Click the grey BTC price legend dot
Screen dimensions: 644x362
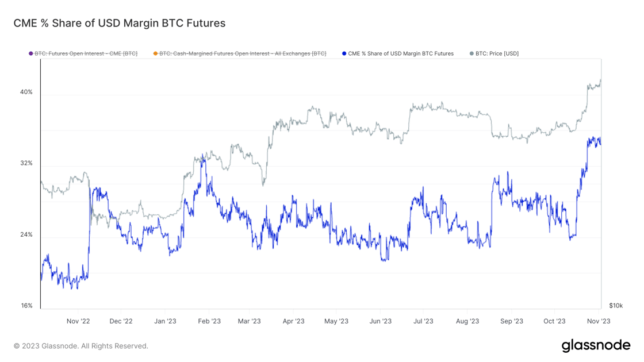click(x=471, y=53)
